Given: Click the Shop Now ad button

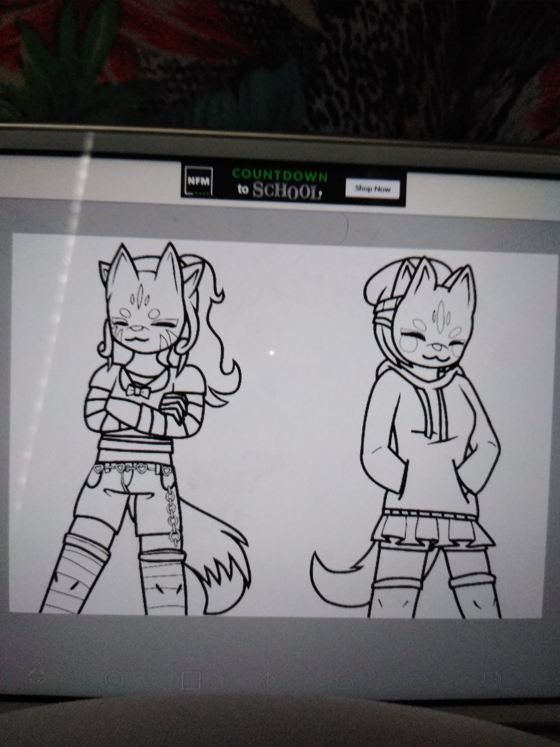Looking at the screenshot, I should click(373, 187).
